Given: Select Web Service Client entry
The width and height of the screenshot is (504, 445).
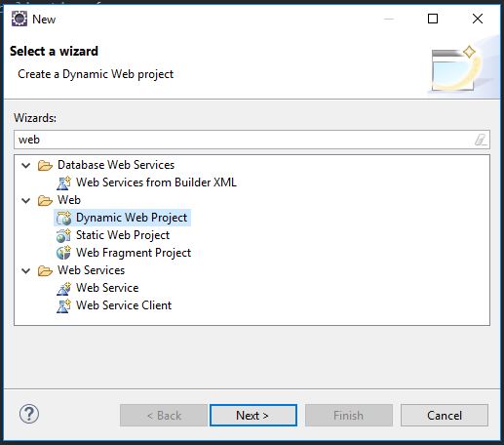Looking at the screenshot, I should [x=124, y=305].
